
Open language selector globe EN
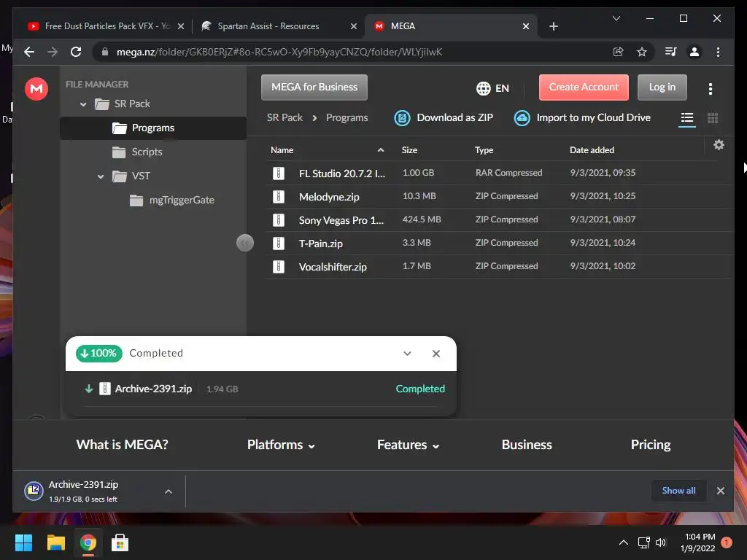click(x=492, y=88)
